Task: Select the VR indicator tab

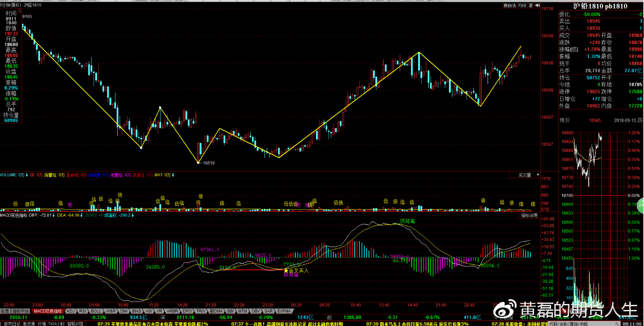Action: [160, 311]
